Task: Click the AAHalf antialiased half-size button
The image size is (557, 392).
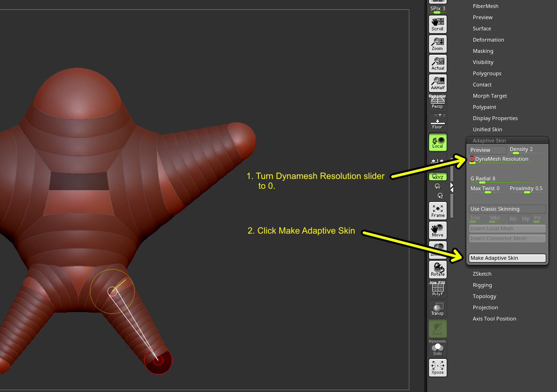Action: click(438, 83)
